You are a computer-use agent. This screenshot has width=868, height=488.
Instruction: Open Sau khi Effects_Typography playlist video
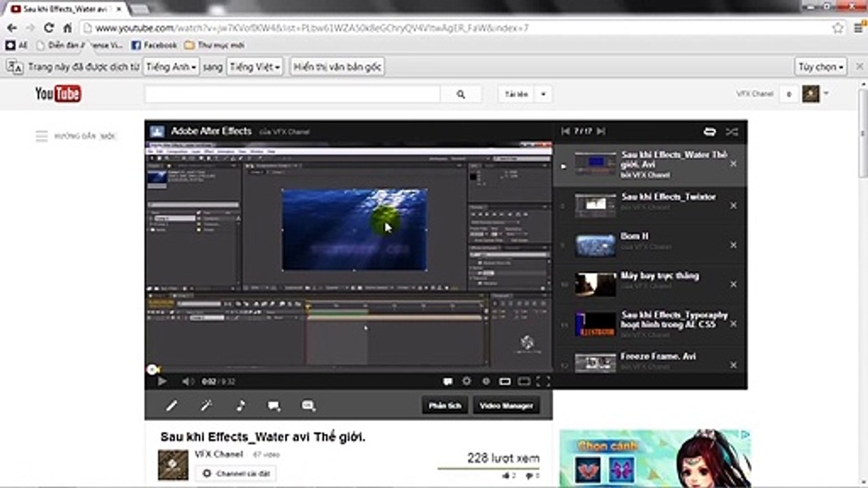tap(650, 325)
